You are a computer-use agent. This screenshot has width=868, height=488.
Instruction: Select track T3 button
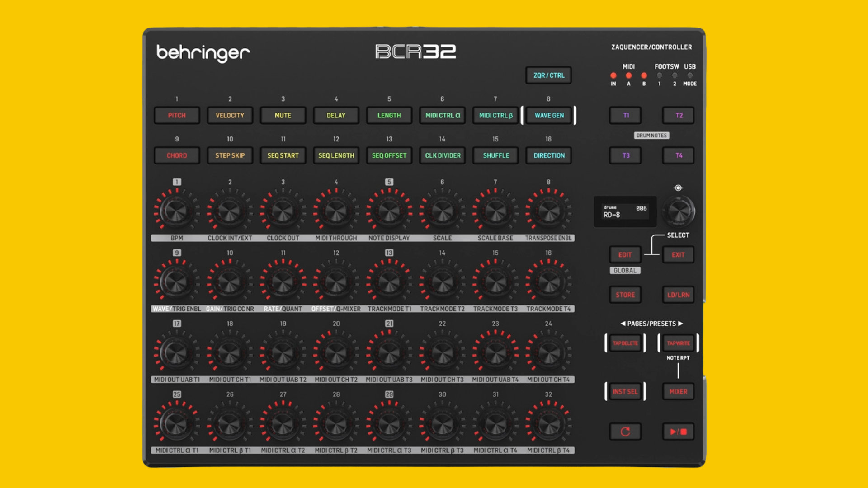[625, 155]
